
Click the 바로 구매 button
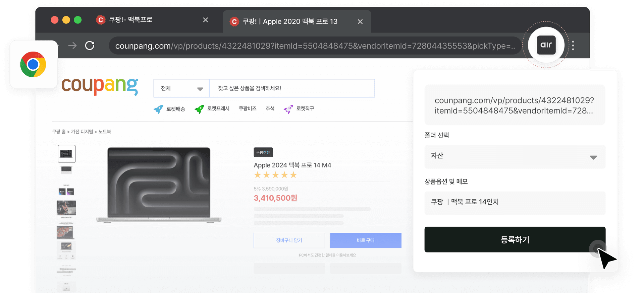point(366,240)
